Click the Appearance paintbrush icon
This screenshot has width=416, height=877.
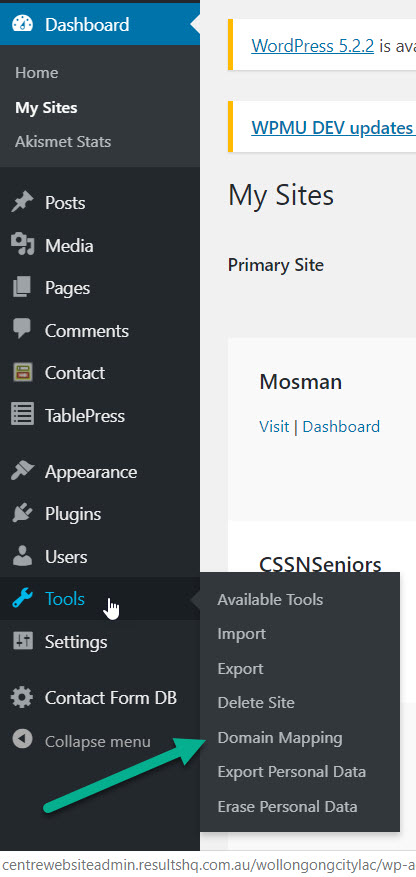tap(22, 471)
